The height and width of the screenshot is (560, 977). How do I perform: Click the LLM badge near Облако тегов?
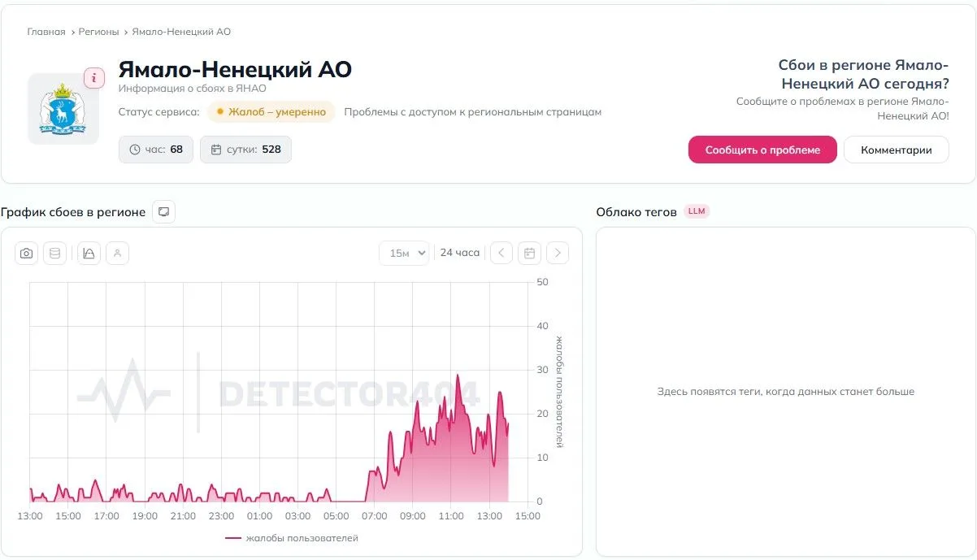(697, 211)
